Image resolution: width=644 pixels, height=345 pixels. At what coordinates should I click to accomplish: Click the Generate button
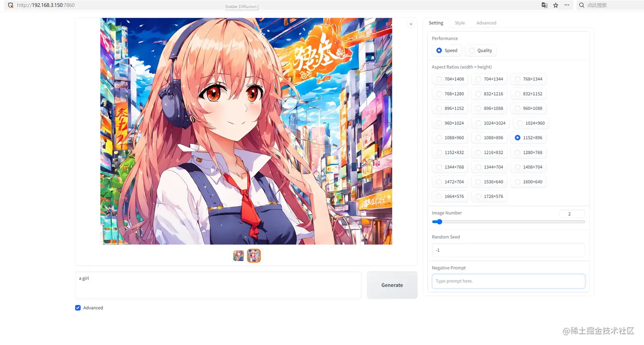[392, 285]
